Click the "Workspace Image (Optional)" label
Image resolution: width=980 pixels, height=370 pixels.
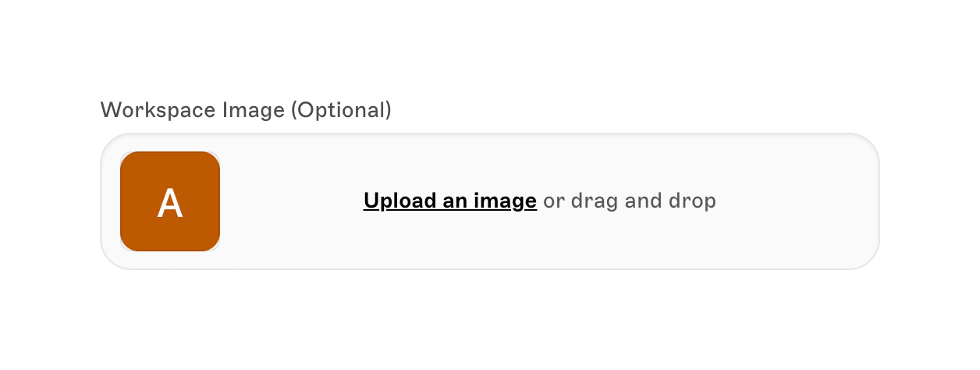(x=246, y=110)
